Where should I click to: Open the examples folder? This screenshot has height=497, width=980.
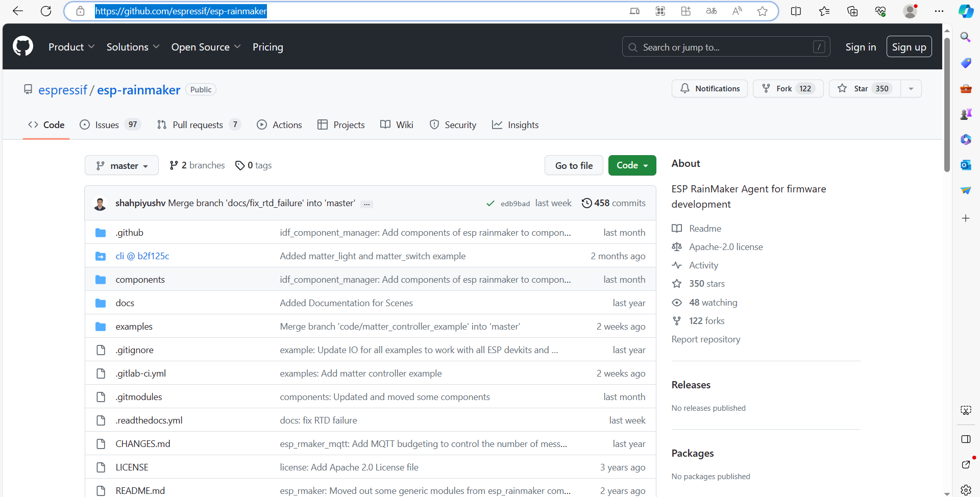coord(134,327)
